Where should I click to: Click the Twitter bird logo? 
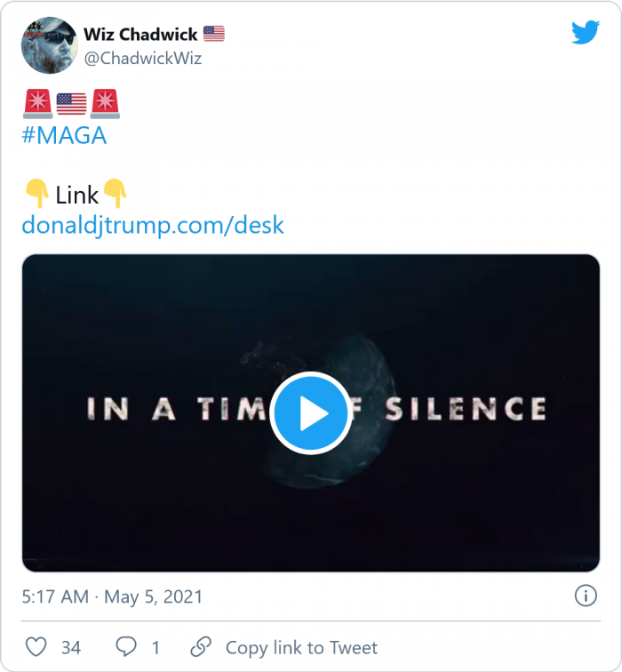(x=586, y=33)
